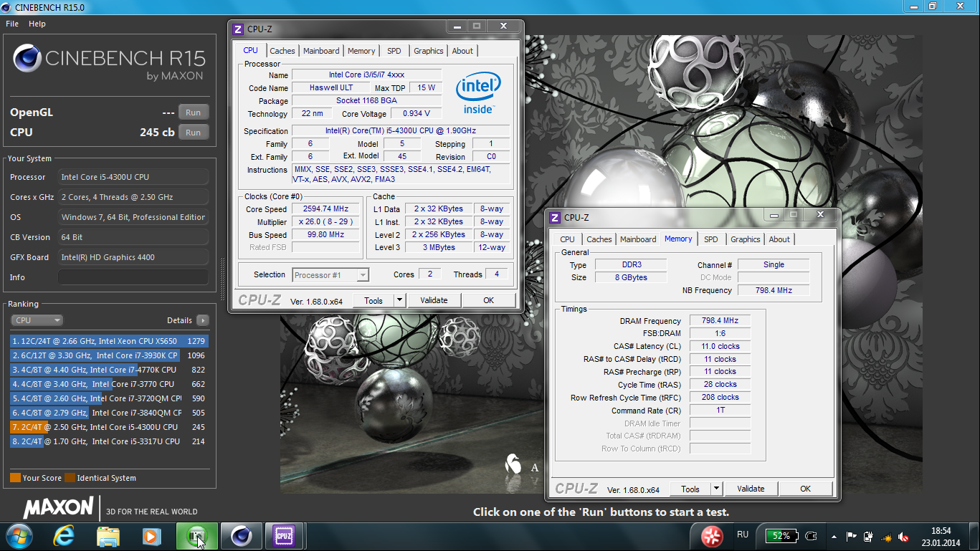This screenshot has width=980, height=551.
Task: Run the OpenGL benchmark
Action: tap(194, 112)
